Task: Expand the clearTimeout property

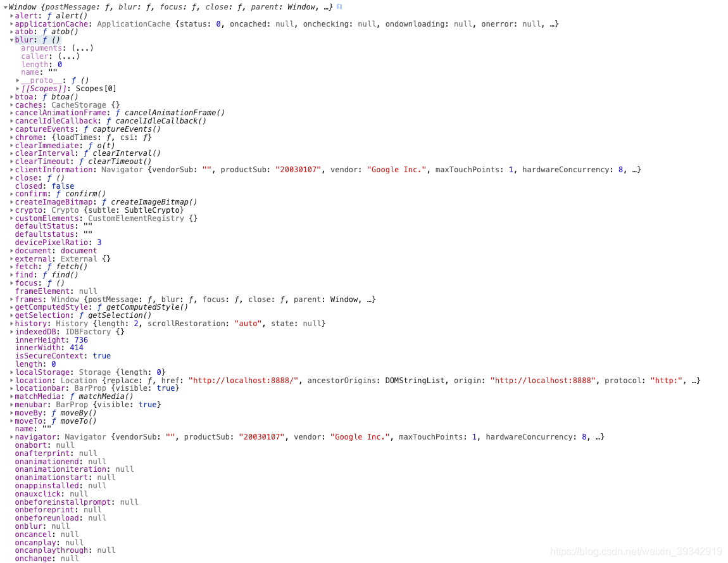Action: (x=11, y=161)
